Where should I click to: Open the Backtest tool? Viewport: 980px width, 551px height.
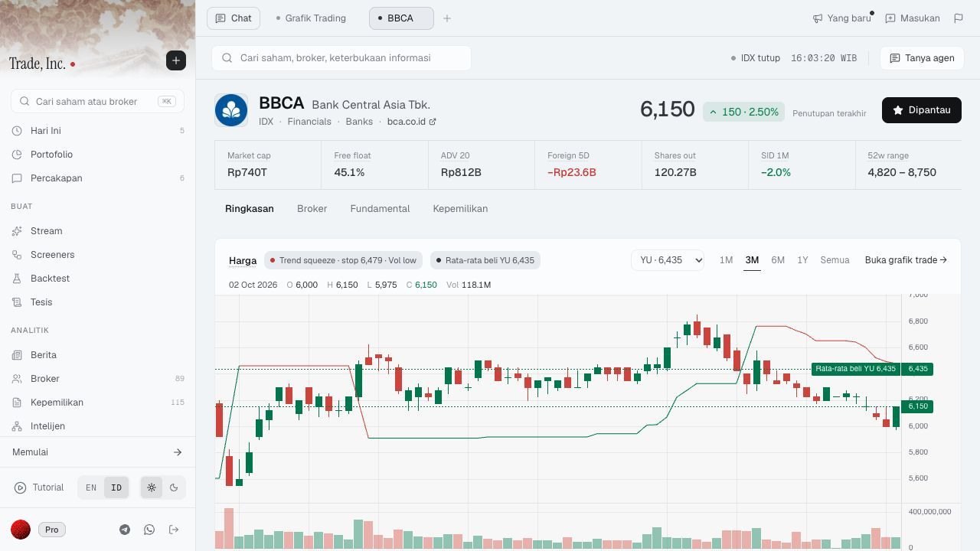tap(97, 279)
